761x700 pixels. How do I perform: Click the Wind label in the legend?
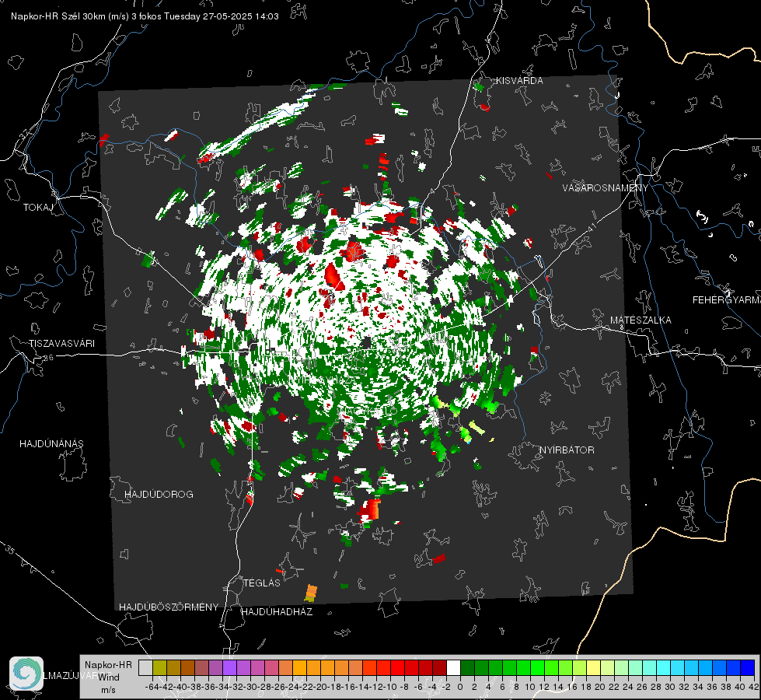(x=109, y=677)
